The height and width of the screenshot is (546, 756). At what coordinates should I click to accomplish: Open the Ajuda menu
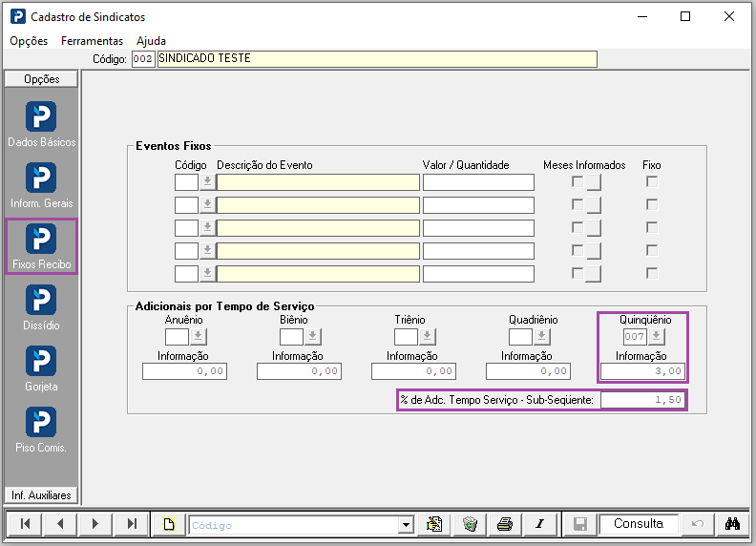[x=151, y=41]
